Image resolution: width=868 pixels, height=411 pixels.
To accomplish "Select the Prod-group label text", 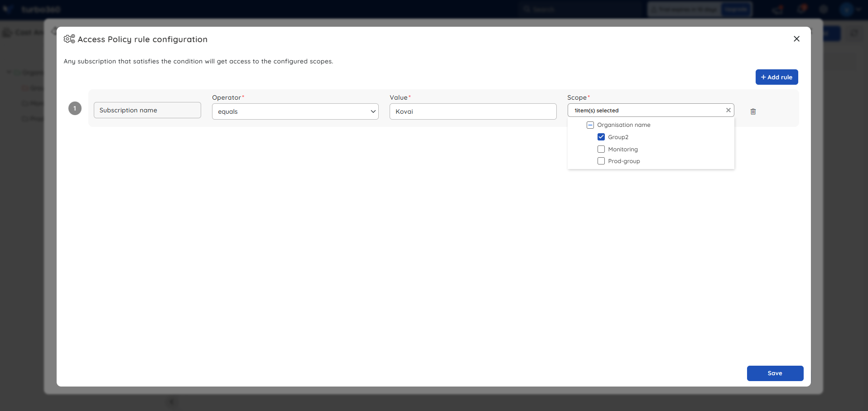I will coord(624,161).
